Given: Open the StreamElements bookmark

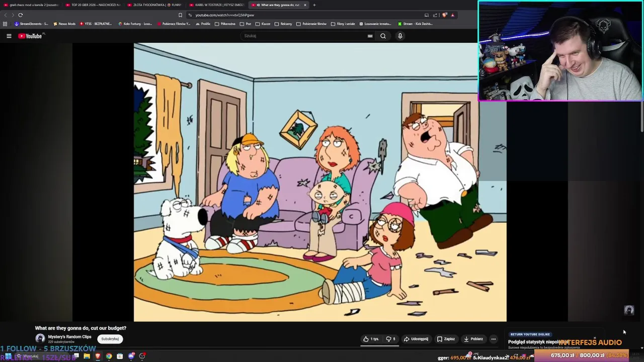Looking at the screenshot, I should click(x=31, y=24).
